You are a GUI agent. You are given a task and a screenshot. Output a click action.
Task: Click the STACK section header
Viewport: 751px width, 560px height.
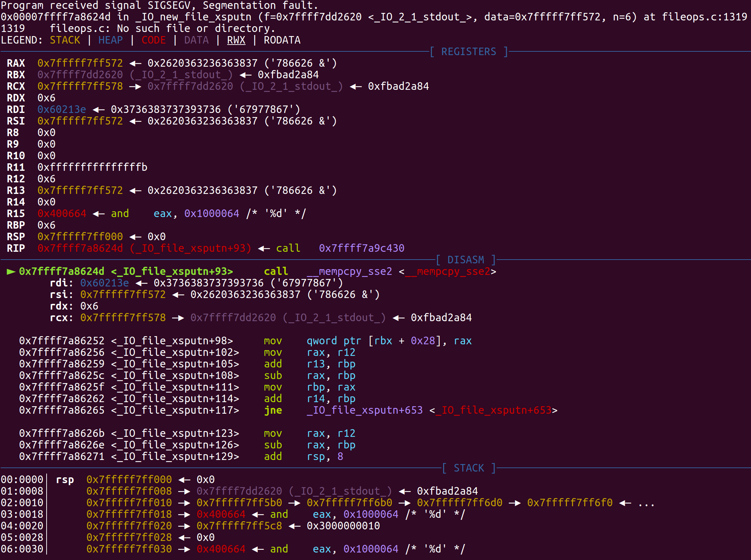(x=469, y=468)
